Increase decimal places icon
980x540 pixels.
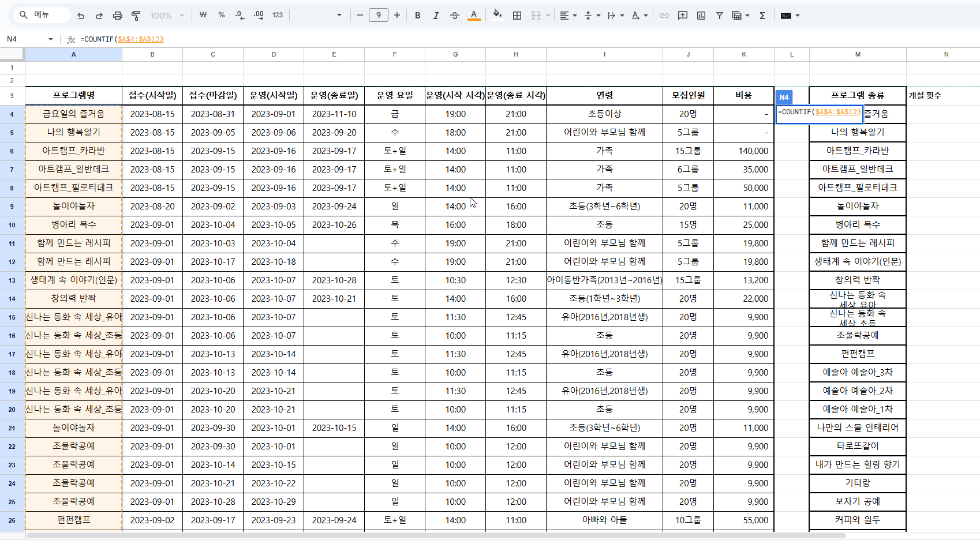pyautogui.click(x=259, y=16)
